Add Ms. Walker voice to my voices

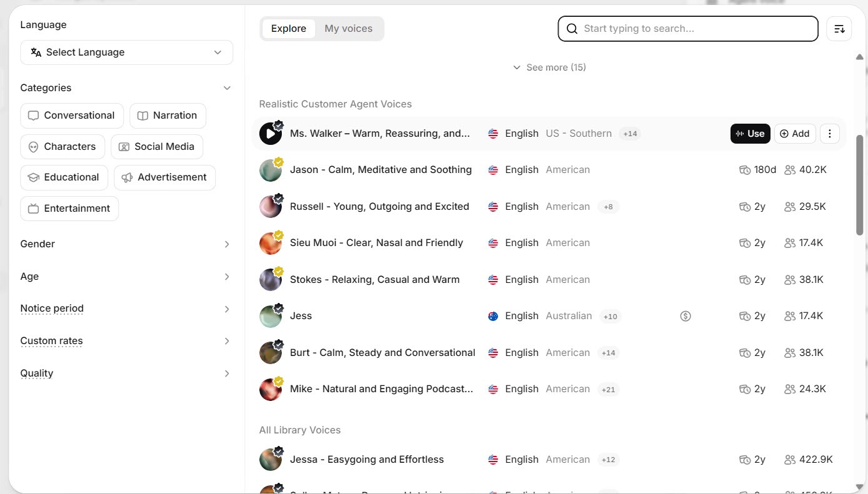[795, 134]
